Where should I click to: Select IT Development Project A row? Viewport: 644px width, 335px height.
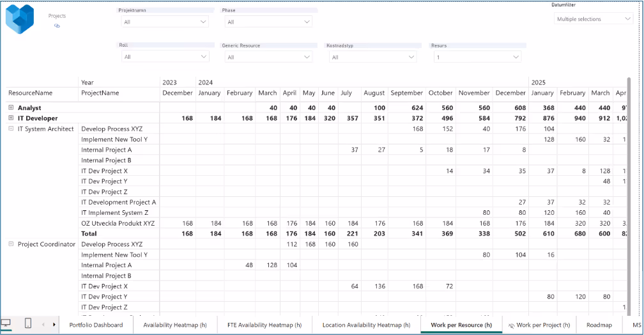pyautogui.click(x=119, y=202)
